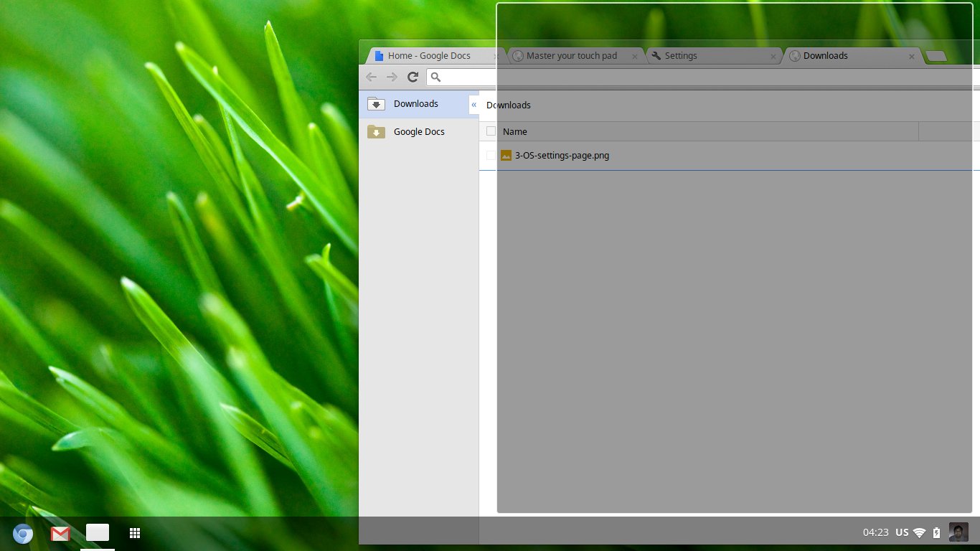This screenshot has height=551, width=980.
Task: Sort files by the Name column header
Action: coord(515,132)
